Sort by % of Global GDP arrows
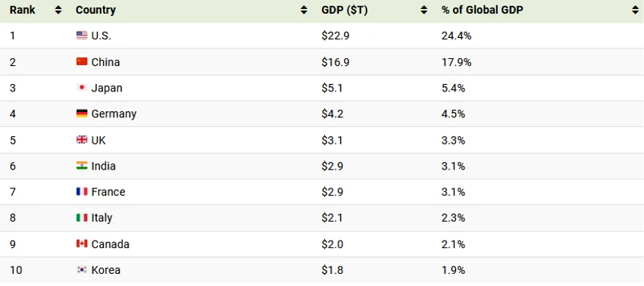 (636, 11)
